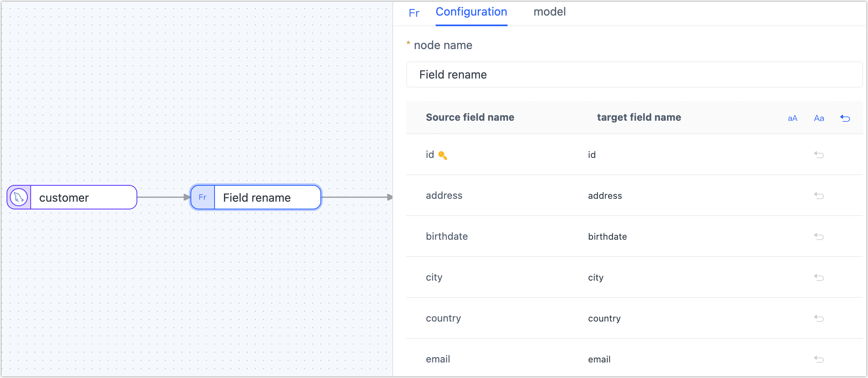Reset the email field rename

(819, 359)
